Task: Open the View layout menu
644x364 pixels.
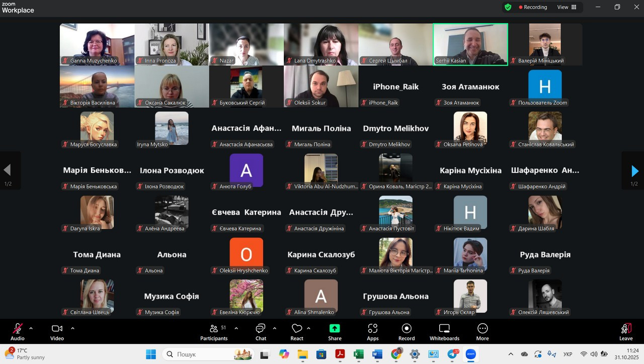Action: click(567, 7)
